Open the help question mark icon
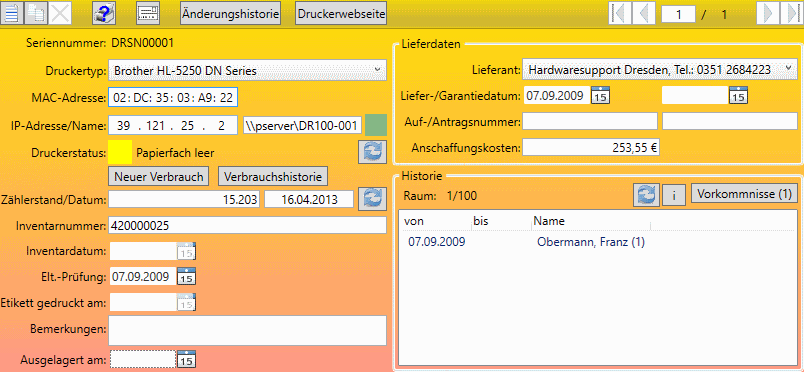This screenshot has width=804, height=372. [105, 13]
